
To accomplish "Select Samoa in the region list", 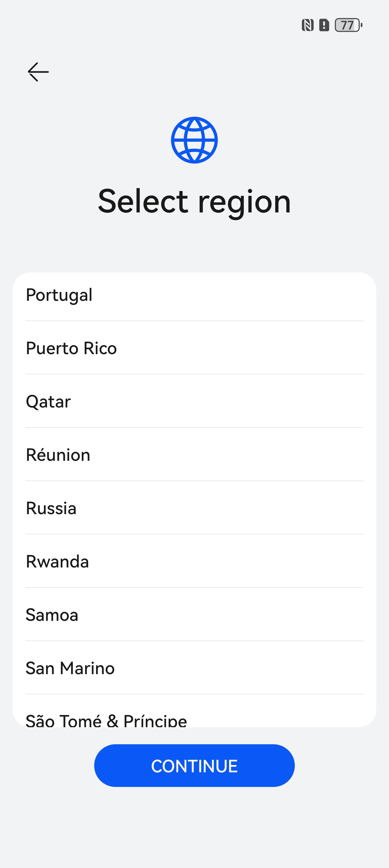I will [52, 615].
